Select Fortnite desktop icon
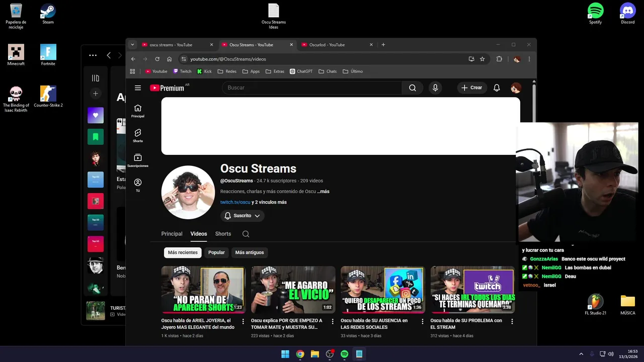This screenshot has height=362, width=644. [48, 55]
